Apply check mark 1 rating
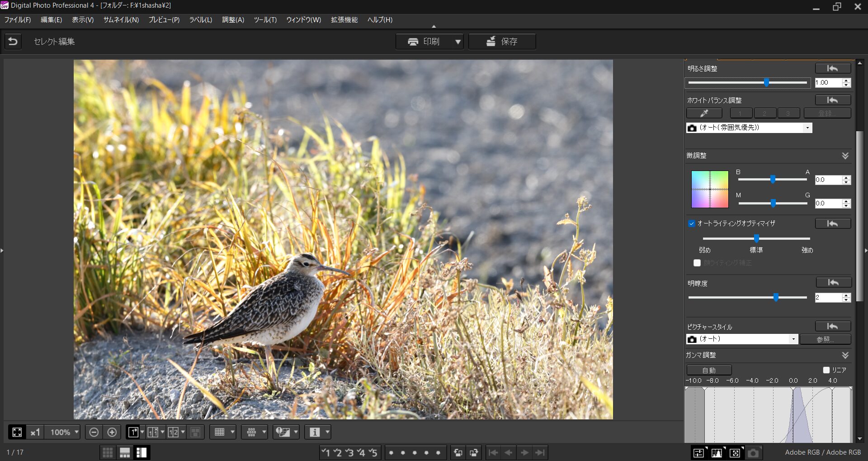 point(325,452)
